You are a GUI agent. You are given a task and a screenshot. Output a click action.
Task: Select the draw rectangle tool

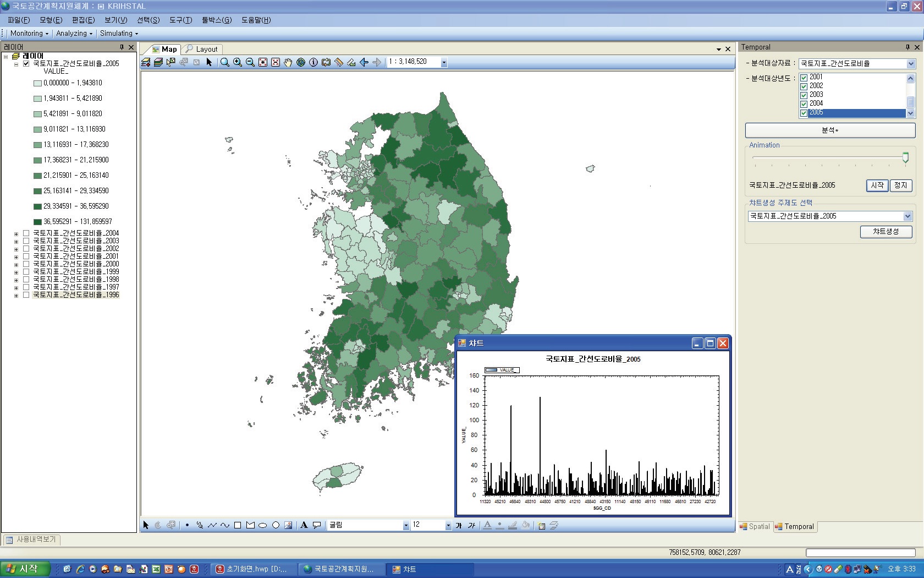click(238, 525)
